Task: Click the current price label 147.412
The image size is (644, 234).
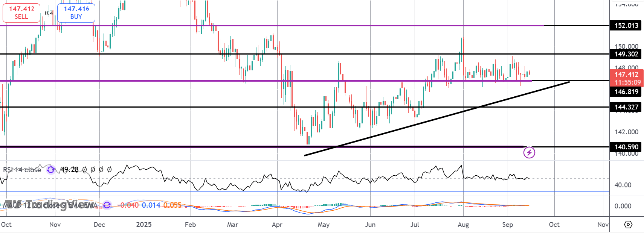Action: point(626,74)
